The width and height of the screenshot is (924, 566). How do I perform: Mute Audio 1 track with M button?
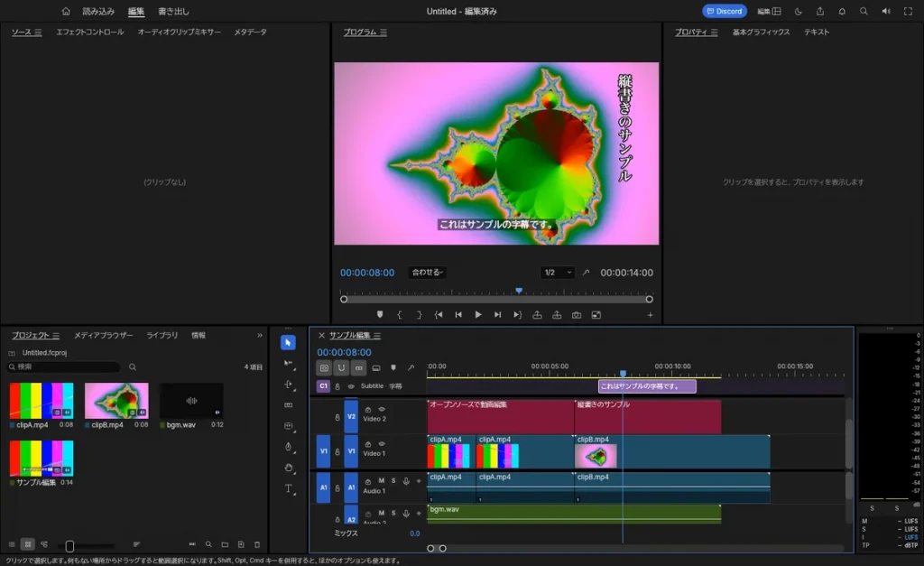[382, 480]
